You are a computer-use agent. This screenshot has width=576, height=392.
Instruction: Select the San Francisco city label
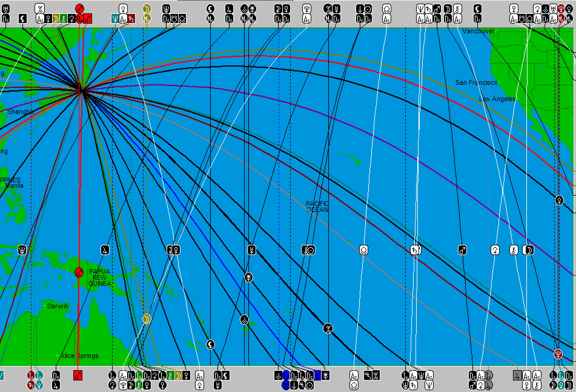(476, 82)
